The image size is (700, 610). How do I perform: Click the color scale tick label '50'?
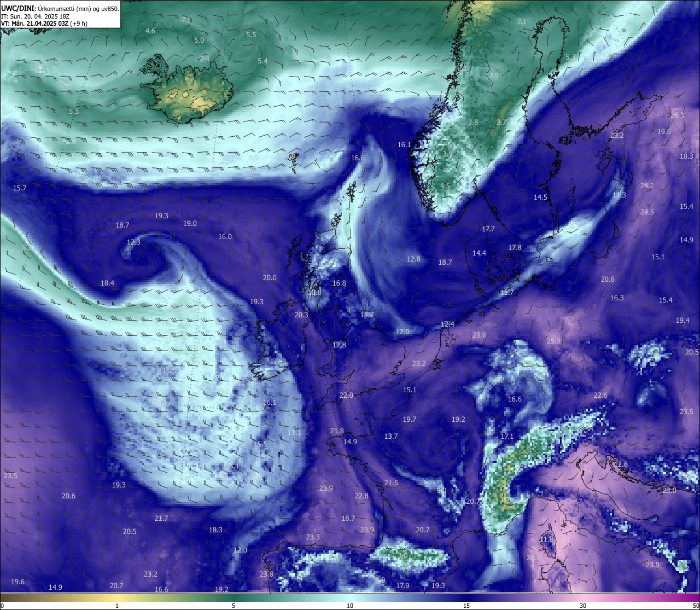696,606
